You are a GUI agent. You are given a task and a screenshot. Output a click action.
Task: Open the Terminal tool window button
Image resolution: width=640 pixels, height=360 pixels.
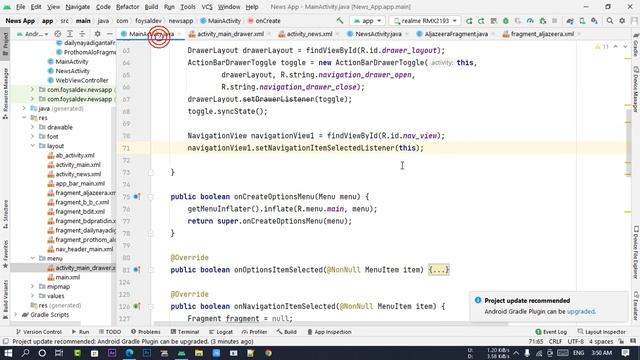185,332
